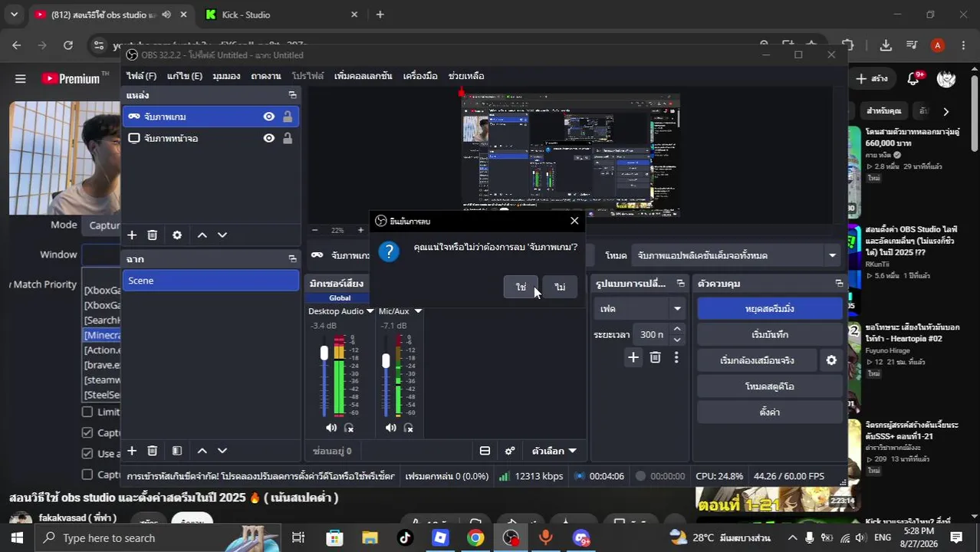Move scene down in Scenes panel
The image size is (980, 552).
pos(222,451)
